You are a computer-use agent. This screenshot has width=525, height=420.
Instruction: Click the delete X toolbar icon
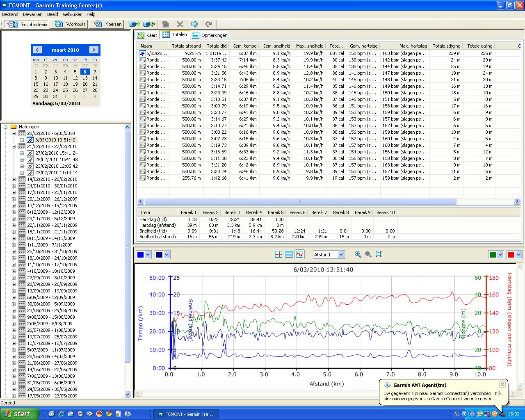click(x=180, y=24)
